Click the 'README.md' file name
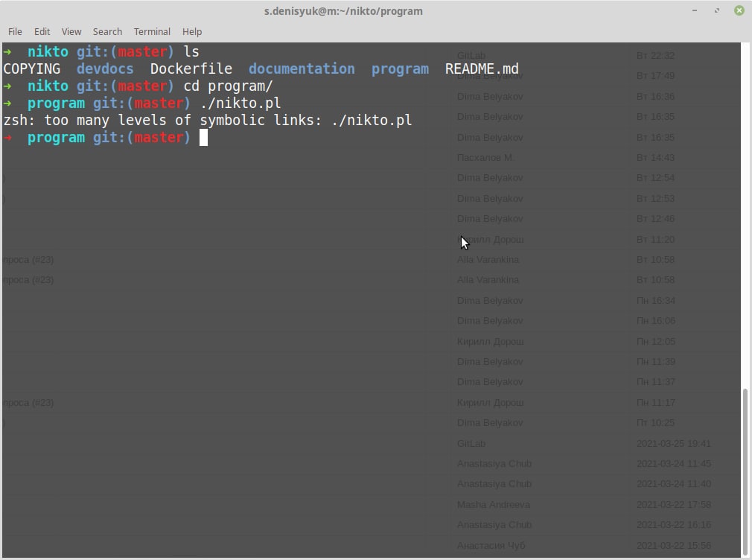 click(x=482, y=69)
